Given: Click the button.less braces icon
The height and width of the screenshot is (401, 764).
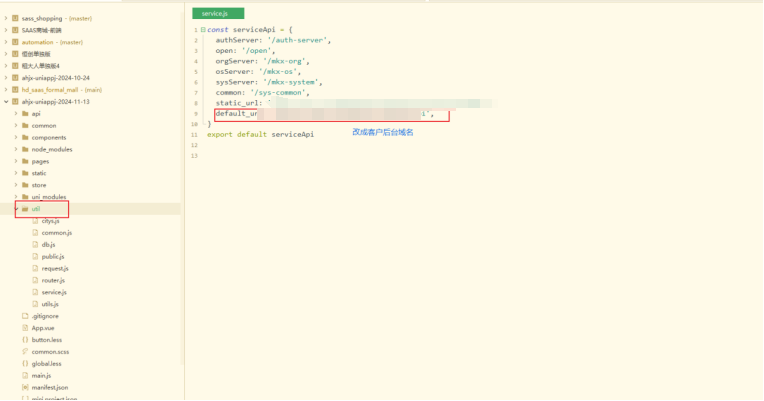Looking at the screenshot, I should [x=25, y=340].
